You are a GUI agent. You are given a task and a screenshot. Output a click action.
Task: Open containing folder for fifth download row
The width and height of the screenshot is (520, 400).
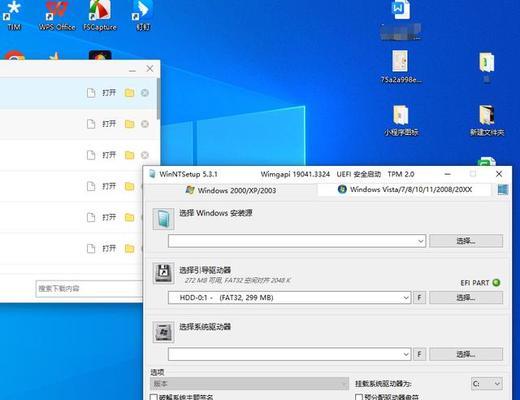(x=130, y=217)
